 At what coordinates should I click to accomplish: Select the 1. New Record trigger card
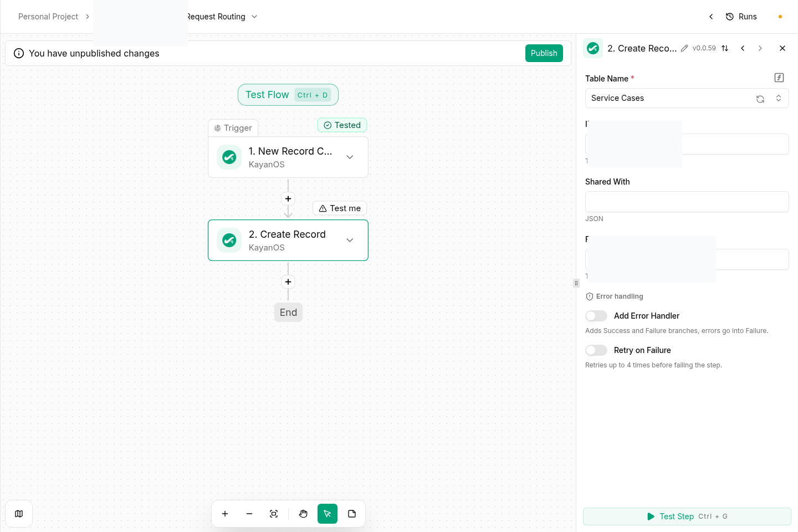(x=288, y=157)
